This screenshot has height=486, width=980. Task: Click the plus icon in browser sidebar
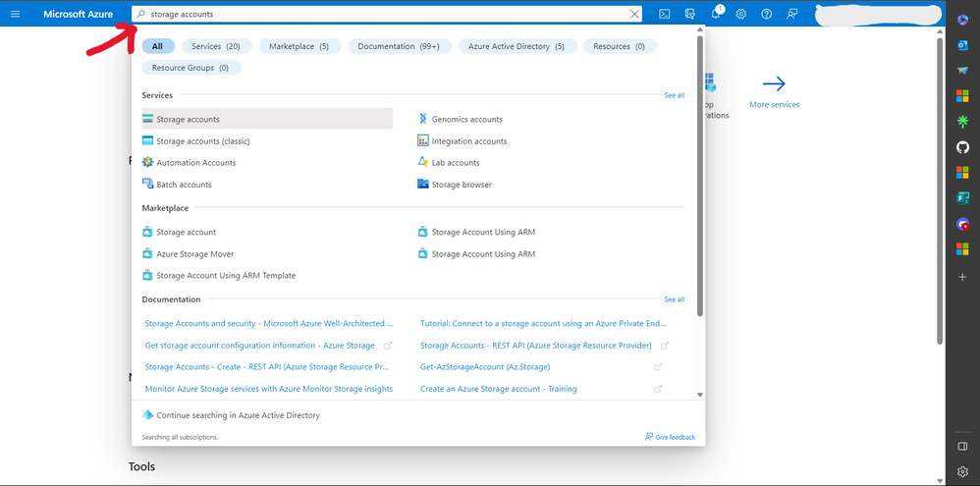point(962,277)
